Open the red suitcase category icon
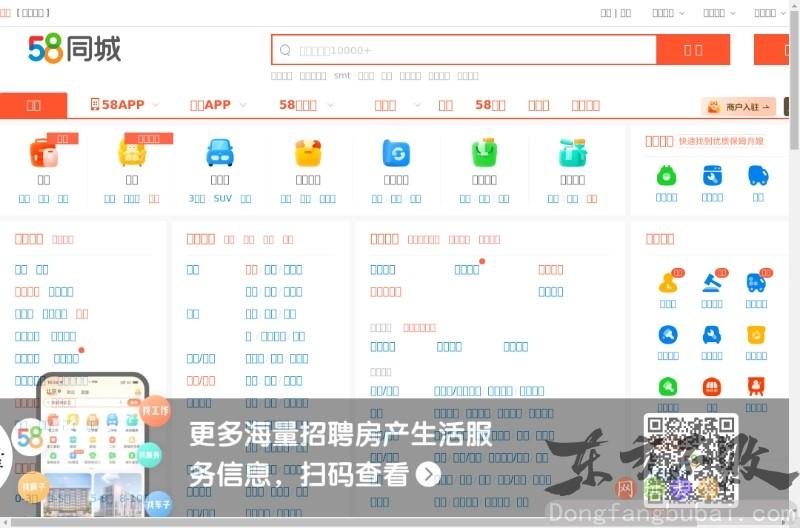Image resolution: width=800 pixels, height=528 pixels. point(44,153)
